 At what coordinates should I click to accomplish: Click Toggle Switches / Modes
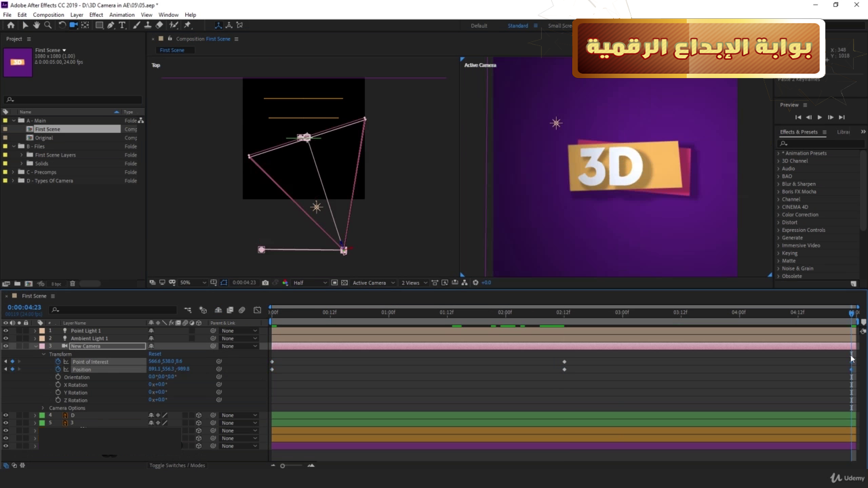177,465
